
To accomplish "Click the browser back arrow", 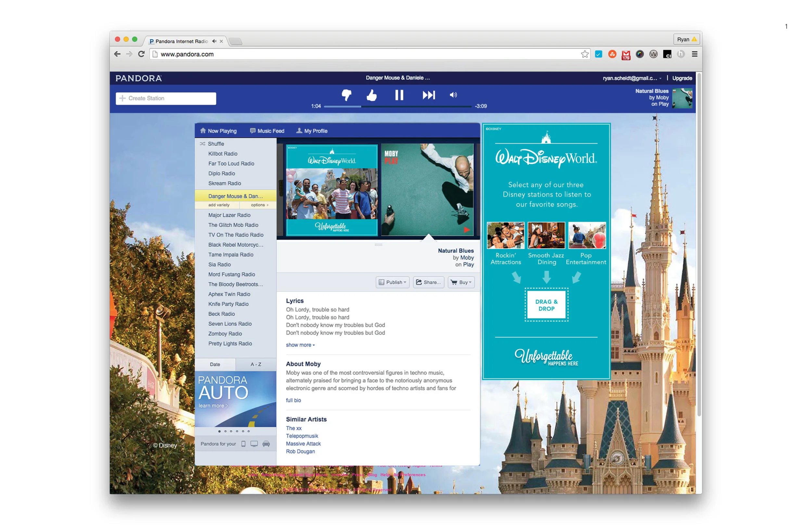I will pyautogui.click(x=117, y=54).
